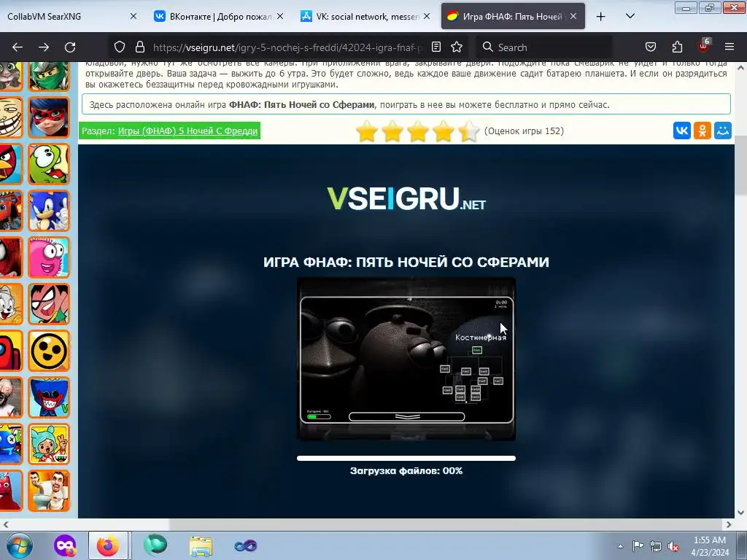This screenshot has height=560, width=747.
Task: Open the Angry Birds red bird thumbnail
Action: (x=11, y=164)
